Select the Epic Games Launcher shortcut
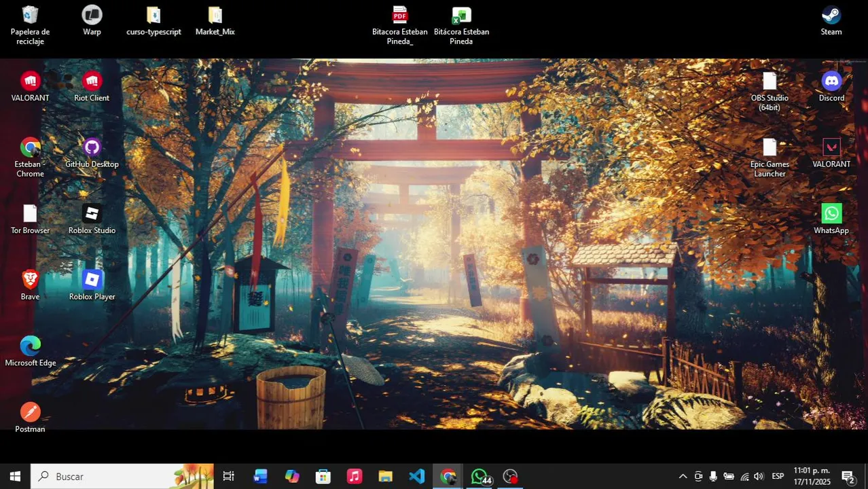The image size is (868, 489). [x=770, y=158]
